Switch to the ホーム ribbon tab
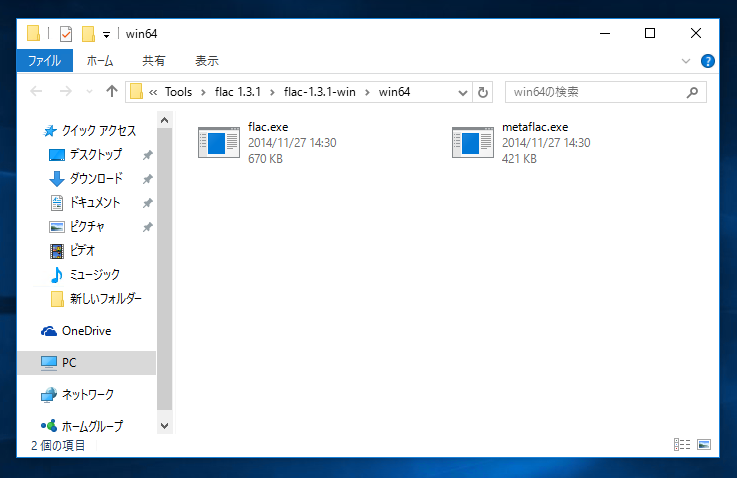This screenshot has width=737, height=478. point(100,61)
